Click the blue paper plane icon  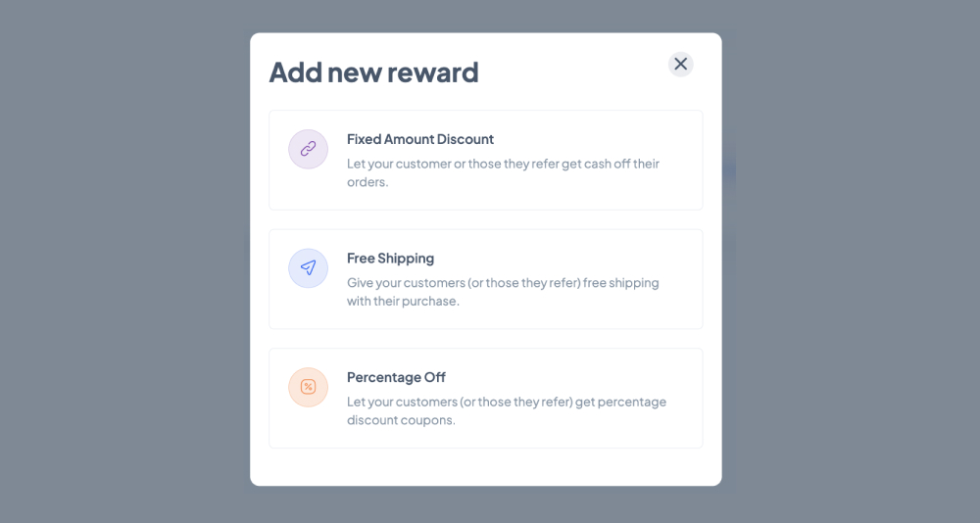308,268
